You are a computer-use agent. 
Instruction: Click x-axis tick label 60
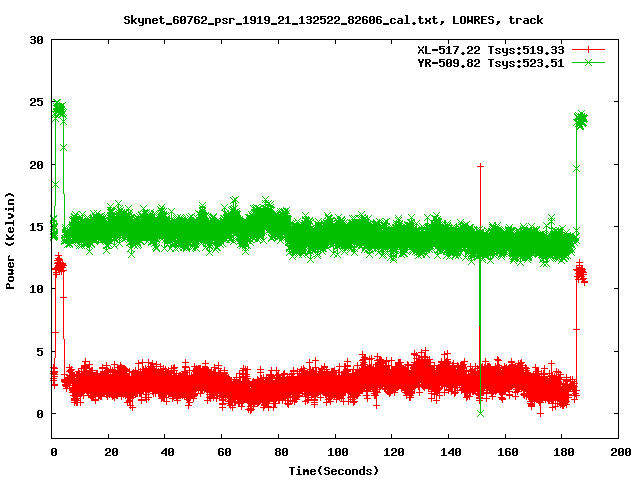point(224,452)
